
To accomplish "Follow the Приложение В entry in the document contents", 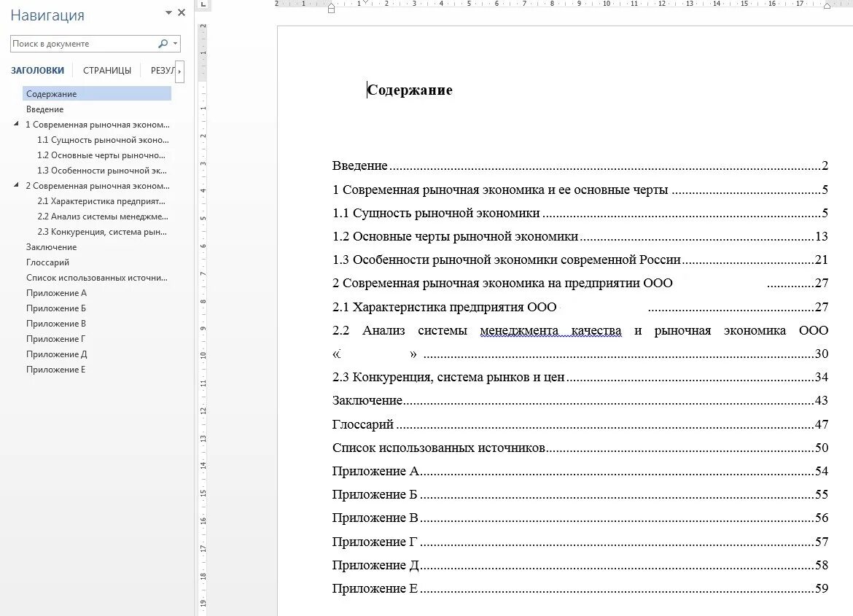I will click(580, 518).
